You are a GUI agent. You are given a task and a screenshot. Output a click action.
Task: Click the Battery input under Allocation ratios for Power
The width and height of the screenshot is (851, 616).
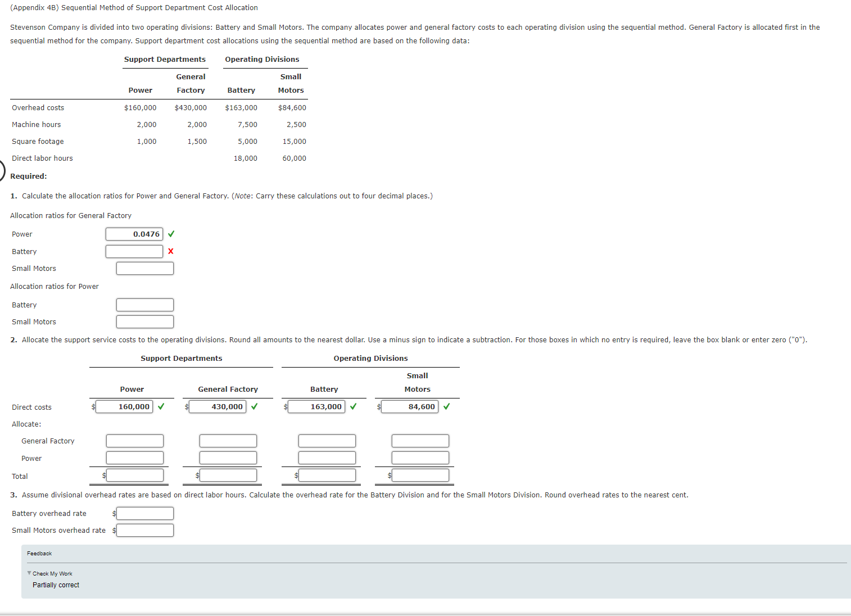144,305
